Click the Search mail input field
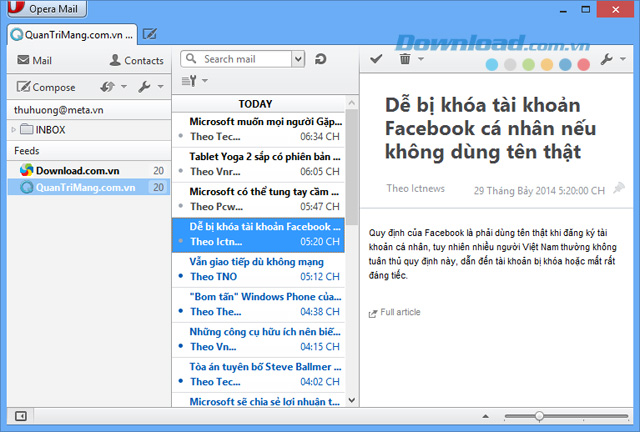The width and height of the screenshot is (640, 432). pos(236,59)
